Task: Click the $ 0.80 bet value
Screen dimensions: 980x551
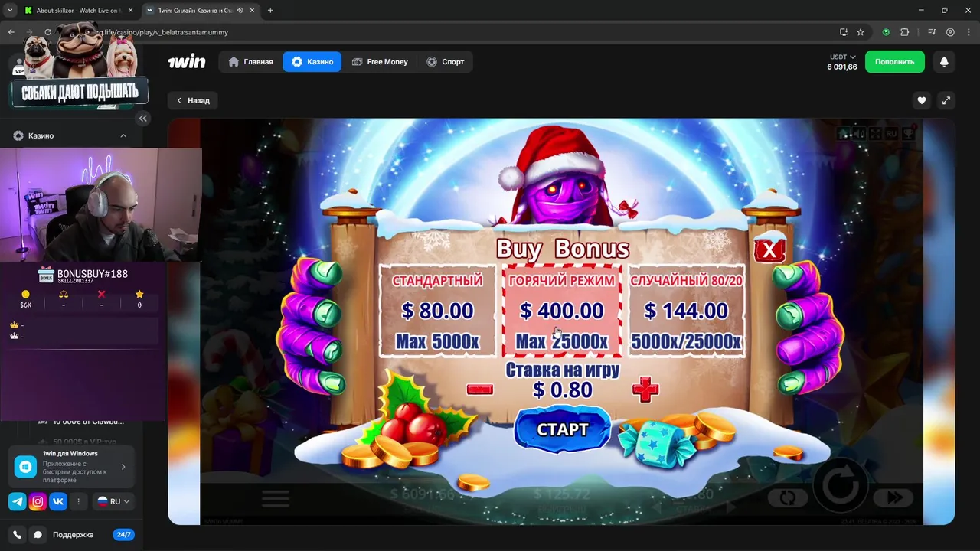Action: point(563,390)
